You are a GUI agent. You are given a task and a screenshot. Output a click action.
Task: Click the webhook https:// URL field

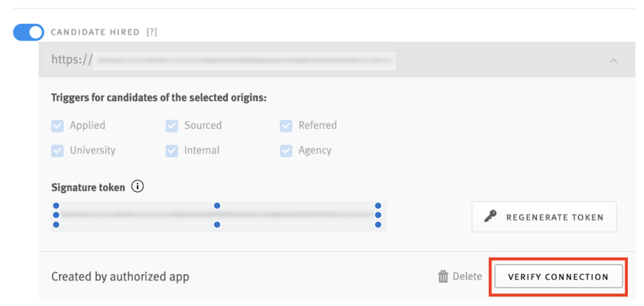point(223,60)
